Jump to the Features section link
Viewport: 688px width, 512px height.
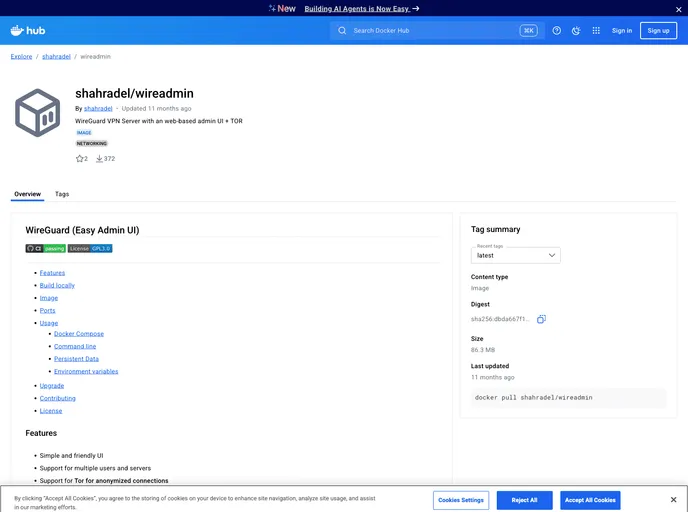[x=52, y=273]
